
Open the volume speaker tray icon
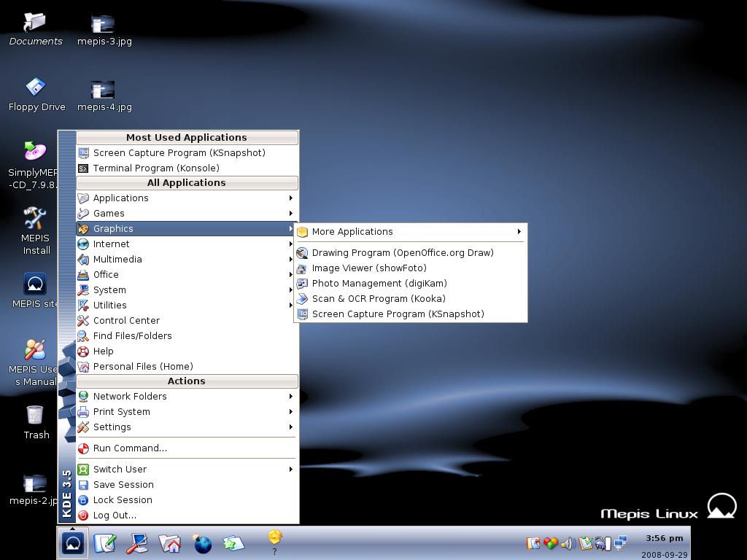[568, 542]
